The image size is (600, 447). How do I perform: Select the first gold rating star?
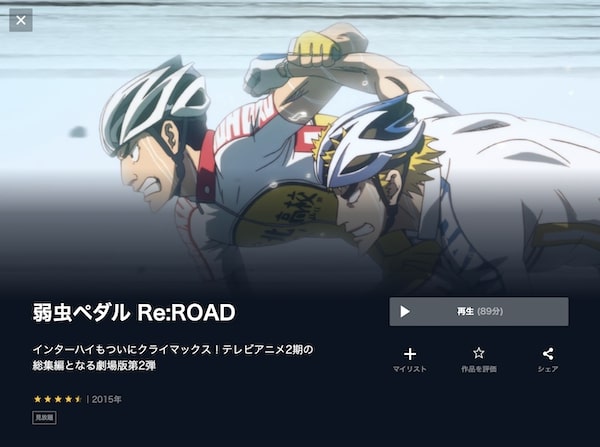click(38, 399)
